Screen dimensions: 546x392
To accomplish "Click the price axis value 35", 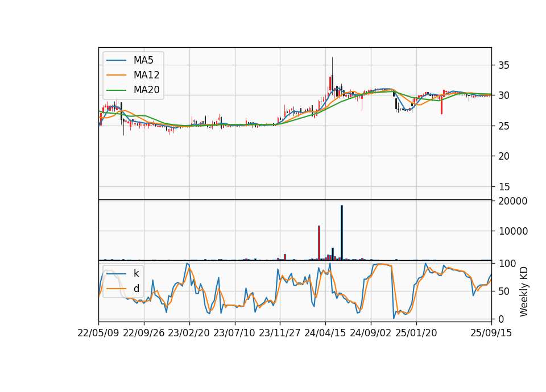I will [x=504, y=65].
